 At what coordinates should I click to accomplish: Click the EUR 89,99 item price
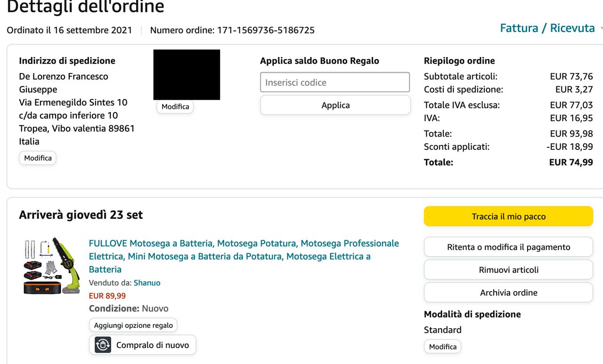107,296
